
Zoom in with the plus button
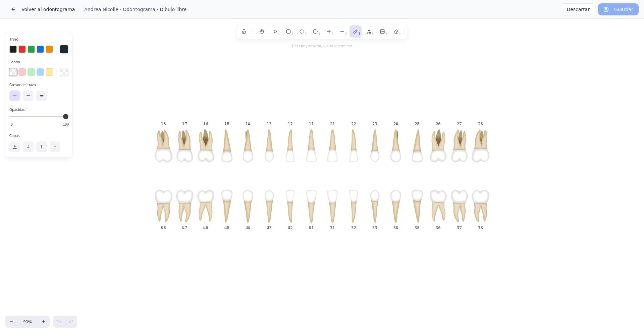coord(44,322)
